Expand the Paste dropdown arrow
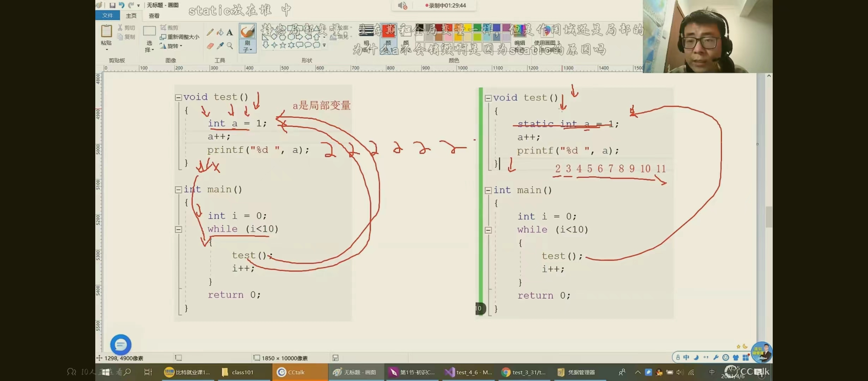The height and width of the screenshot is (381, 868). (106, 50)
